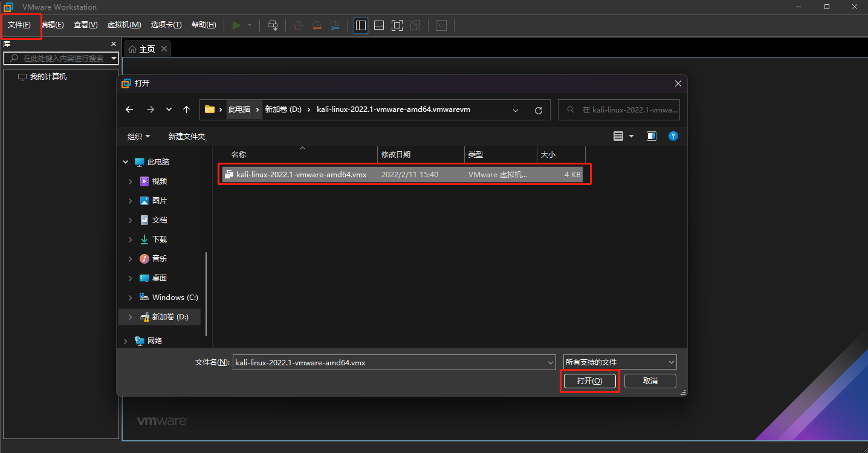Expand the Windows (C:) tree node

pos(130,298)
